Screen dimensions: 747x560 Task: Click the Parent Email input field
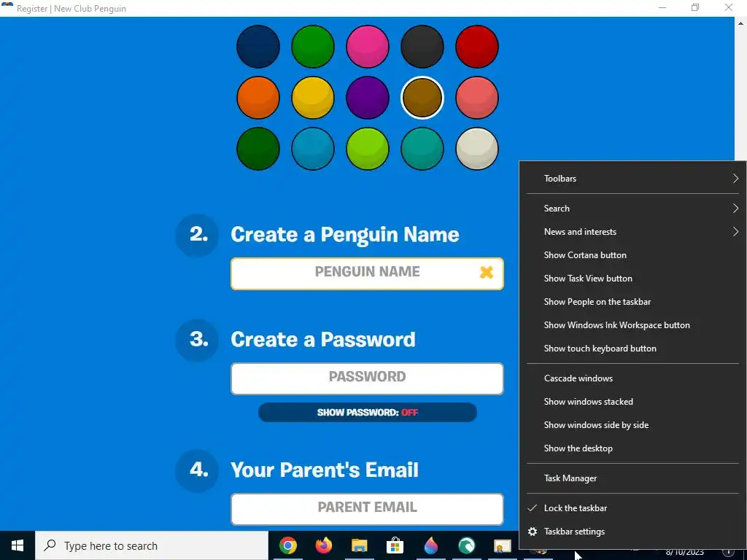(367, 509)
